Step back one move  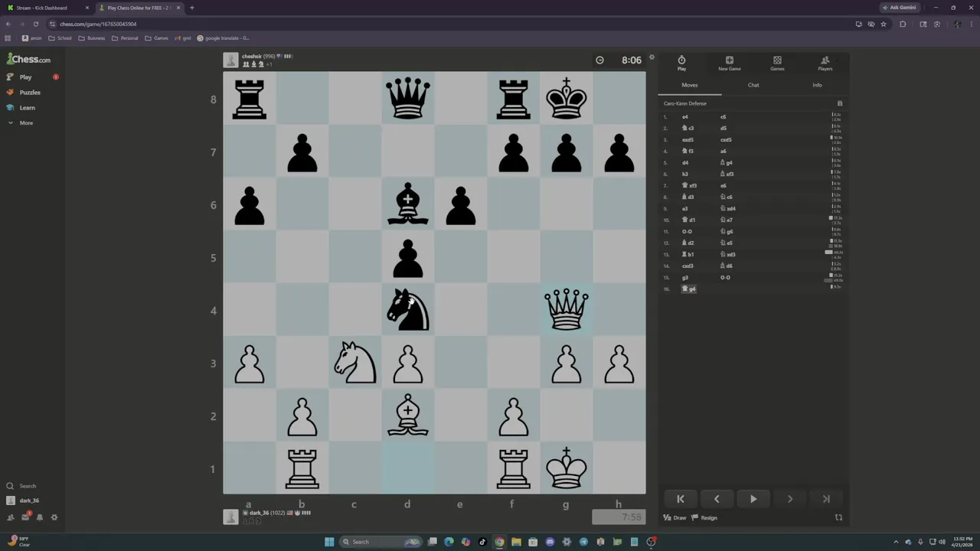tap(717, 499)
